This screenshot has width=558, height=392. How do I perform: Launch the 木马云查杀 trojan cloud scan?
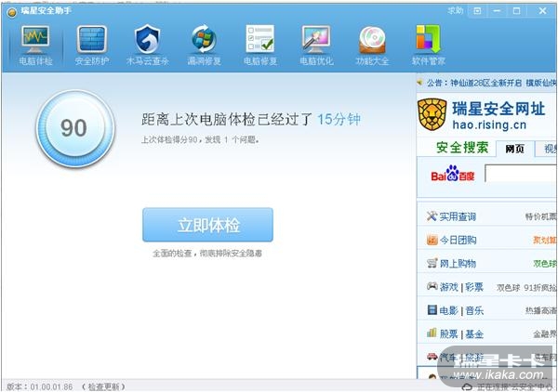tap(147, 46)
